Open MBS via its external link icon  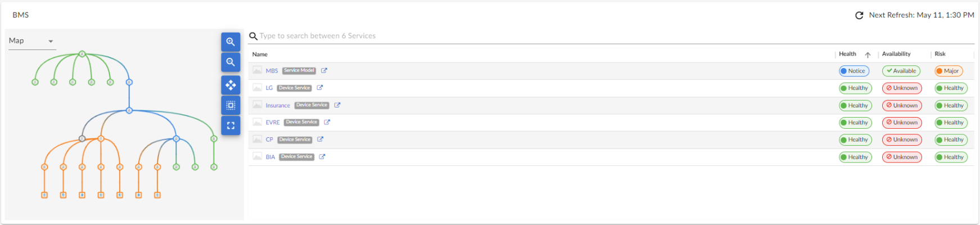point(324,71)
